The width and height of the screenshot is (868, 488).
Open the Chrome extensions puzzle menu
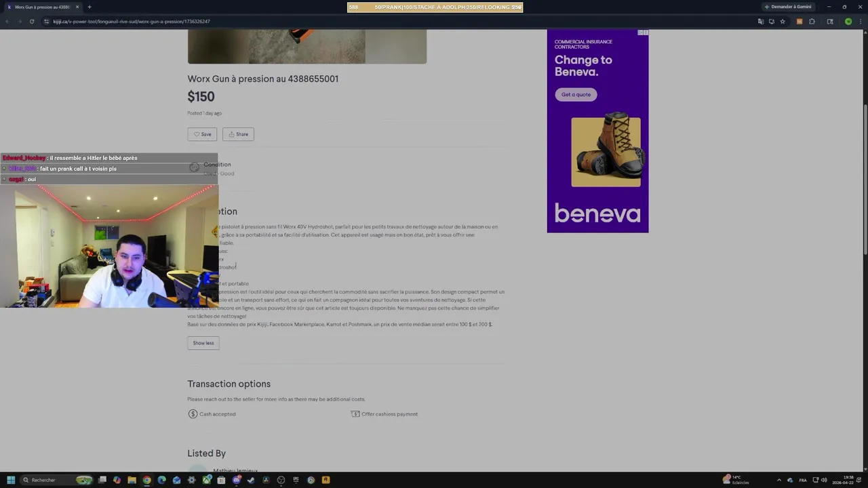(x=812, y=22)
